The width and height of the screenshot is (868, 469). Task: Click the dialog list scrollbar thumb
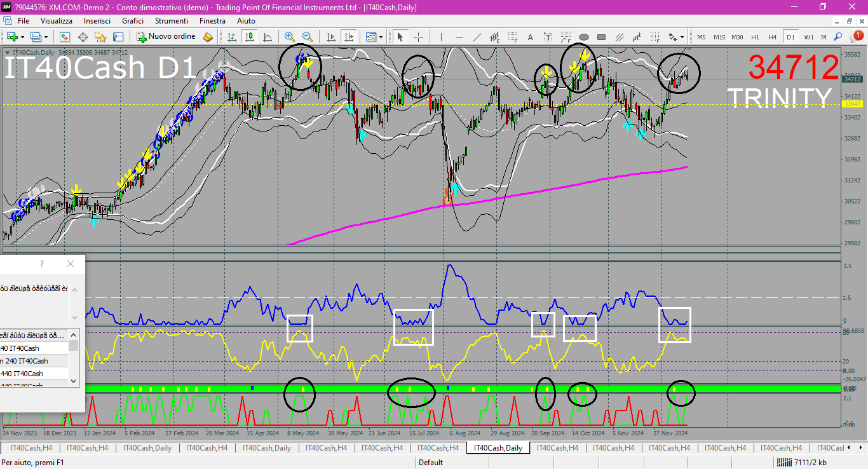coord(74,346)
